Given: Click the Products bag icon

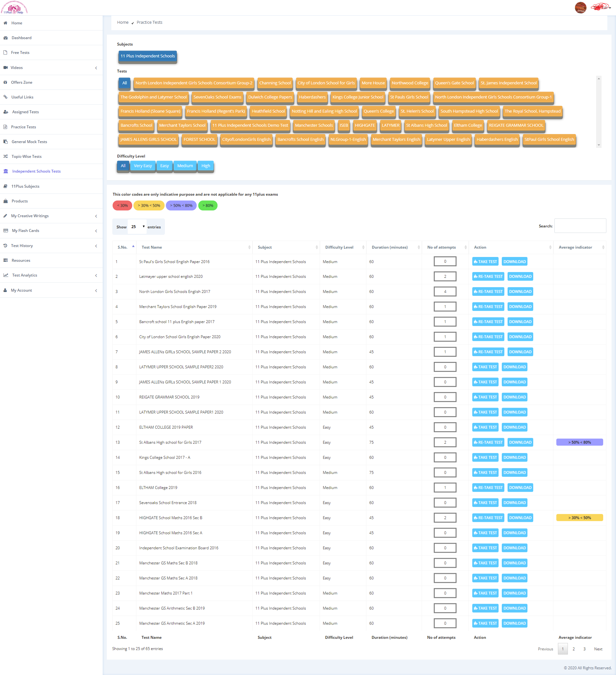Looking at the screenshot, I should (5, 201).
